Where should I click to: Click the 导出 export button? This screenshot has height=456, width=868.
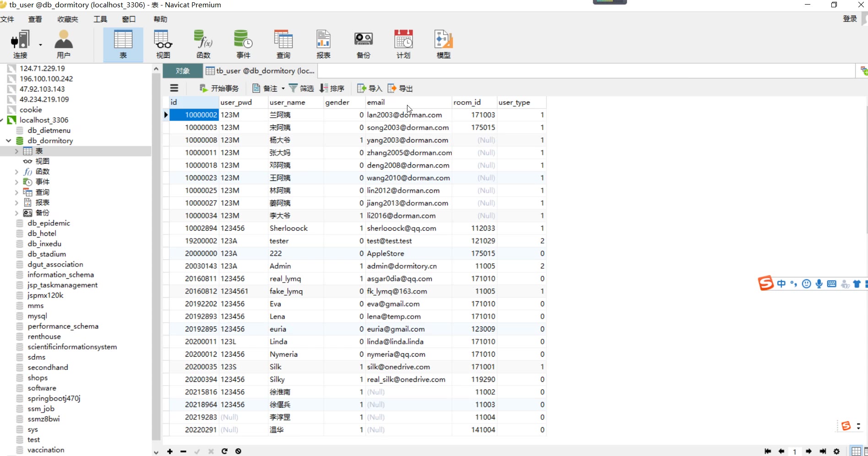pyautogui.click(x=401, y=88)
